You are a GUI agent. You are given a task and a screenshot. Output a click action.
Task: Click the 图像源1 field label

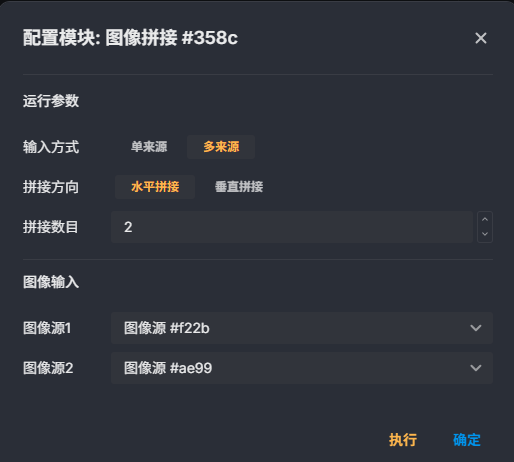pos(47,328)
